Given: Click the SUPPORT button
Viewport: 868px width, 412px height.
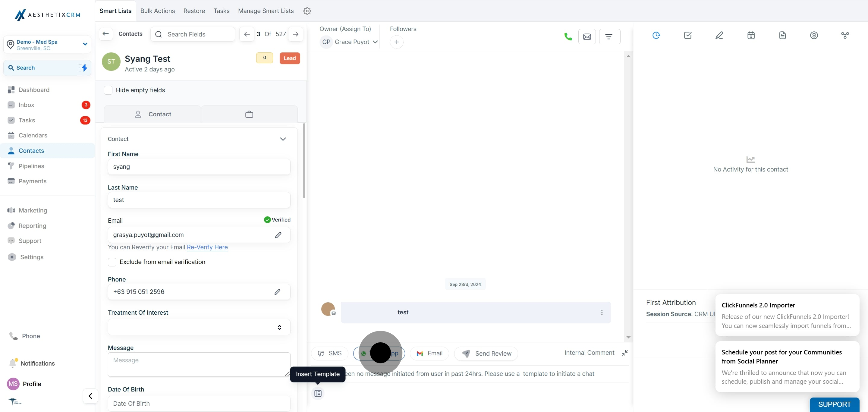Looking at the screenshot, I should pos(834,404).
